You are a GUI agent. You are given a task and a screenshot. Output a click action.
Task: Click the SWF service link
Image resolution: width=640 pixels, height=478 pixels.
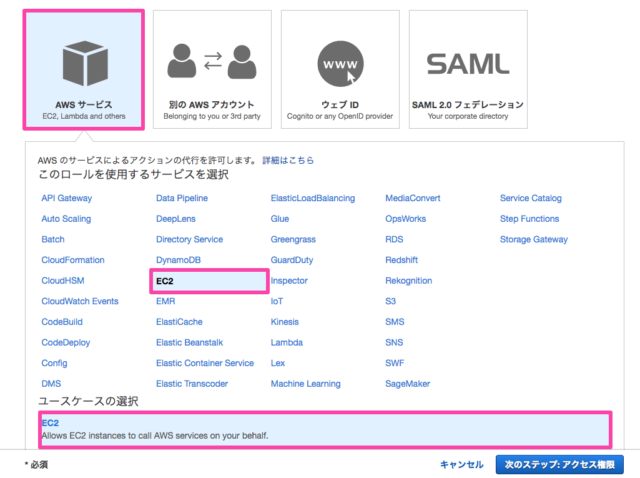point(395,363)
